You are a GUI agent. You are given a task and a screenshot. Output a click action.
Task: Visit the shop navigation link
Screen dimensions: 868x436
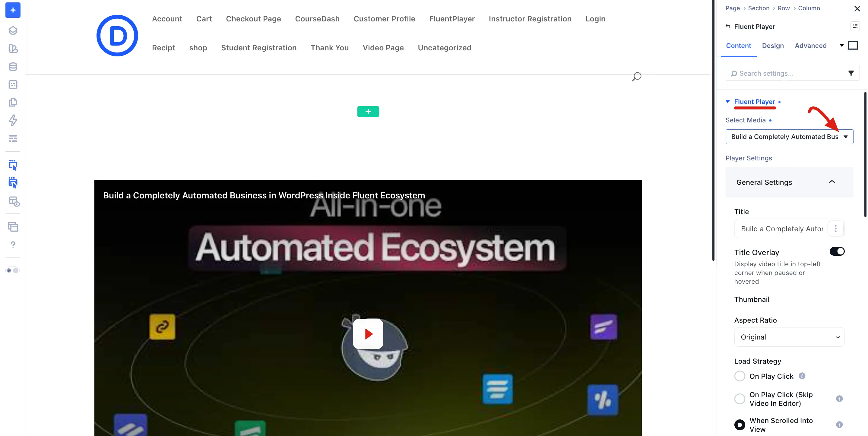[x=198, y=48]
